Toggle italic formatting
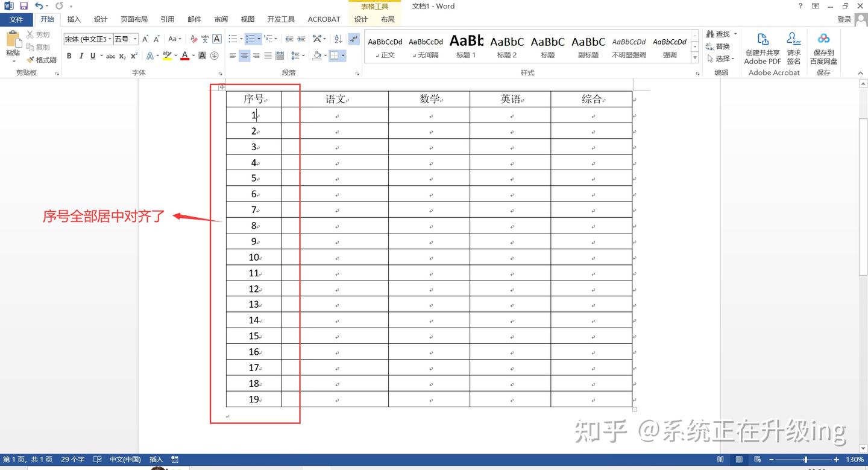The height and width of the screenshot is (470, 868). pyautogui.click(x=81, y=56)
